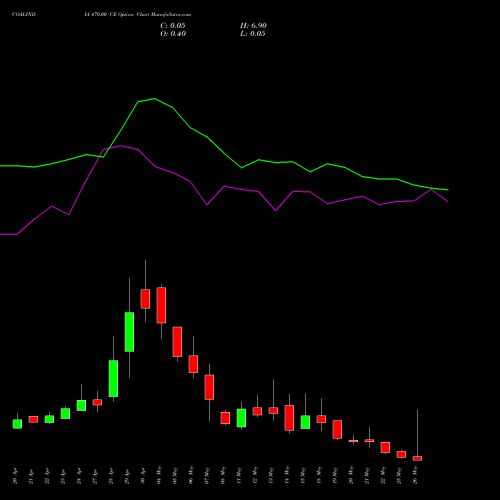Click the high value H: 6.90
This screenshot has width=500, height=500.
tap(253, 26)
